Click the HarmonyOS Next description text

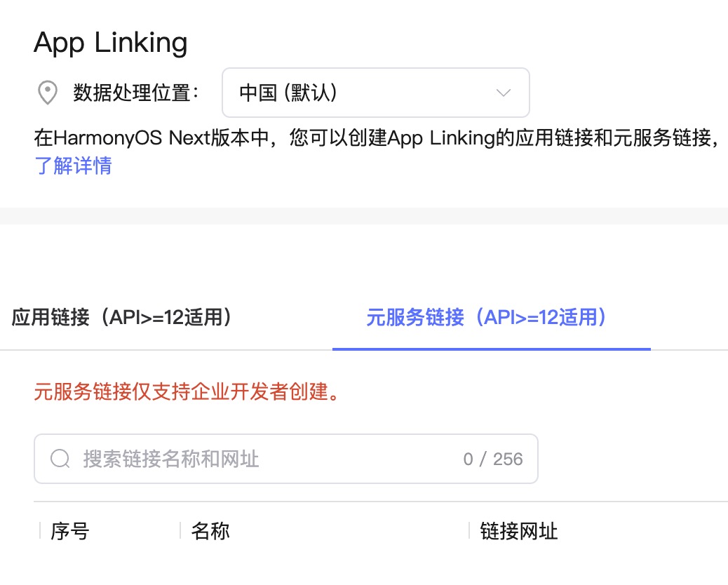[376, 138]
